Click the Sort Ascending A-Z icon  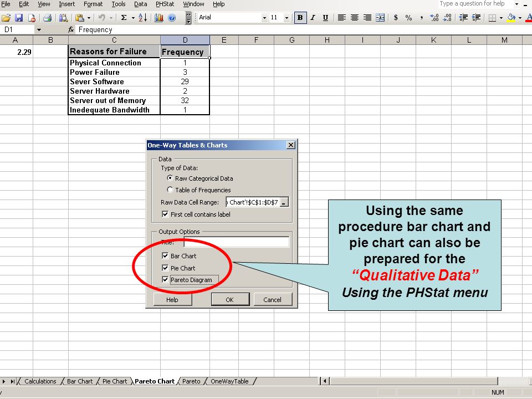[143, 18]
